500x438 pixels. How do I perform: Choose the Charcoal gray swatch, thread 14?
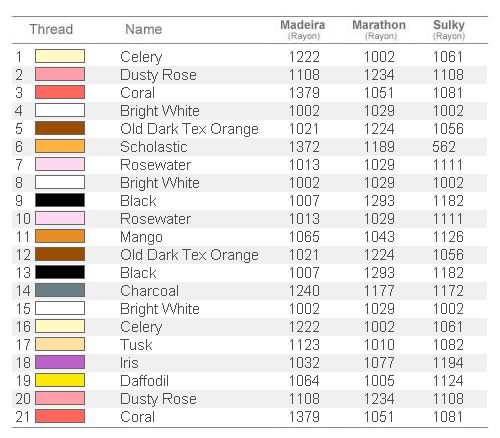60,290
